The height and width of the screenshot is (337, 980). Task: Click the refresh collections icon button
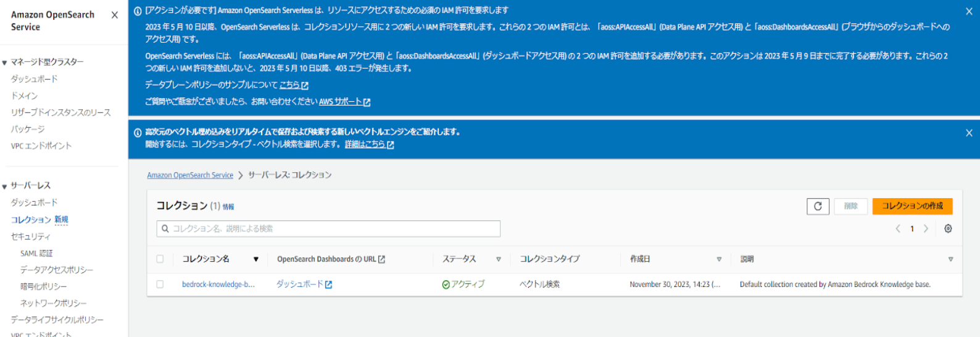(x=818, y=206)
